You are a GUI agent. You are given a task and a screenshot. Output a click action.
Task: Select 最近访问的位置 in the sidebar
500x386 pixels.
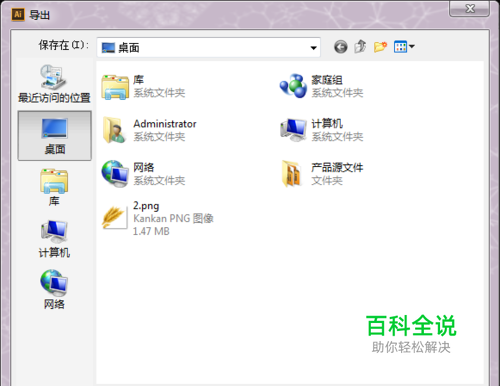54,83
